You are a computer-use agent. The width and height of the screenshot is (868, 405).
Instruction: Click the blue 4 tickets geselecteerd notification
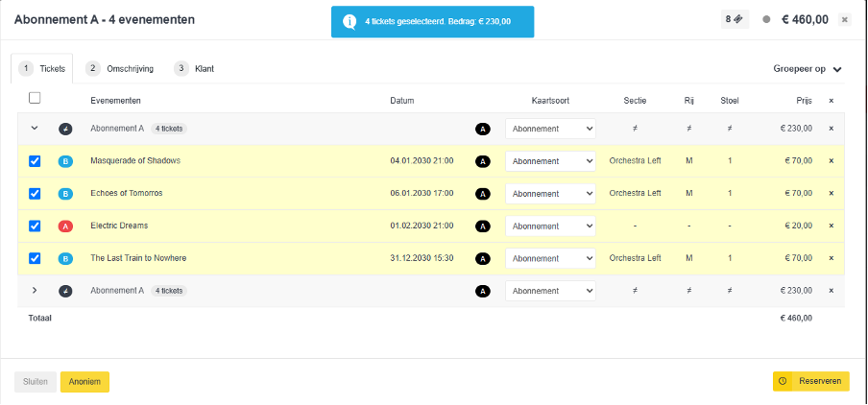tap(432, 22)
